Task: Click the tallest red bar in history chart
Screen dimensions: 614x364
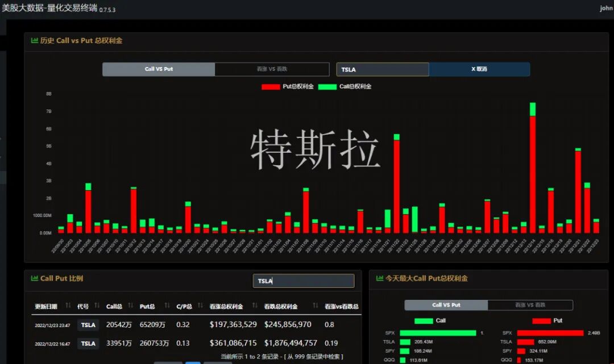Action: (x=533, y=174)
